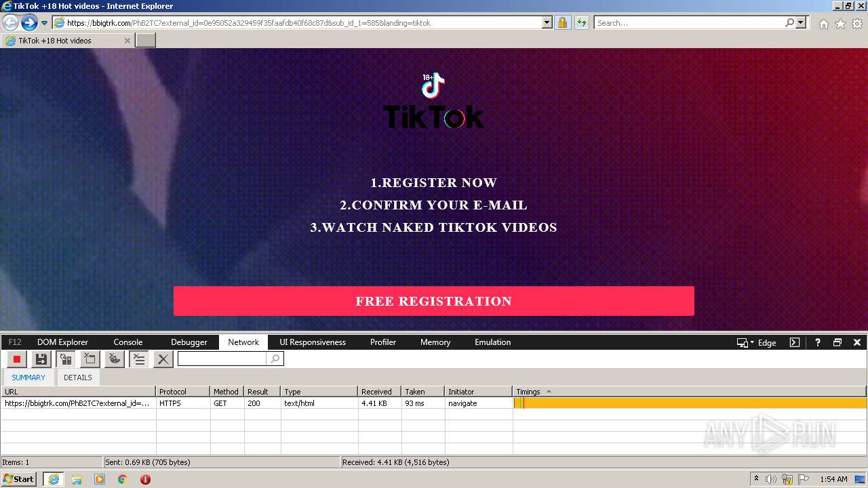The height and width of the screenshot is (488, 868).
Task: Click the TikTok 18+ logo
Action: [x=433, y=102]
